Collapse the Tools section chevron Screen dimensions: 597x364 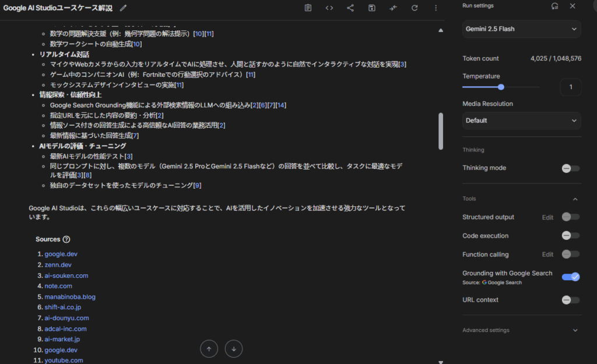tap(575, 199)
